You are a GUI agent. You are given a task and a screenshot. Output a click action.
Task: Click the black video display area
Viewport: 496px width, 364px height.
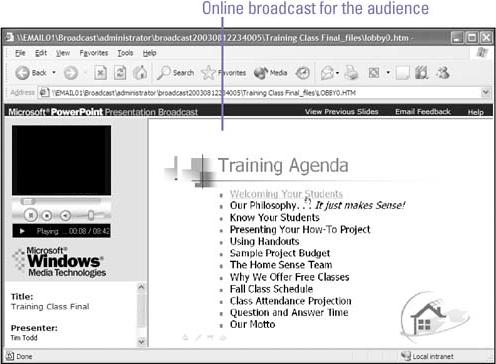(x=62, y=160)
